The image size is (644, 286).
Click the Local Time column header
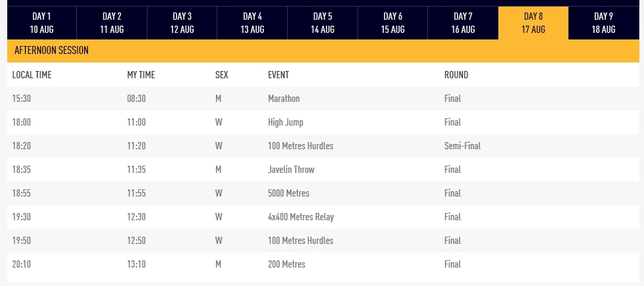(x=32, y=75)
